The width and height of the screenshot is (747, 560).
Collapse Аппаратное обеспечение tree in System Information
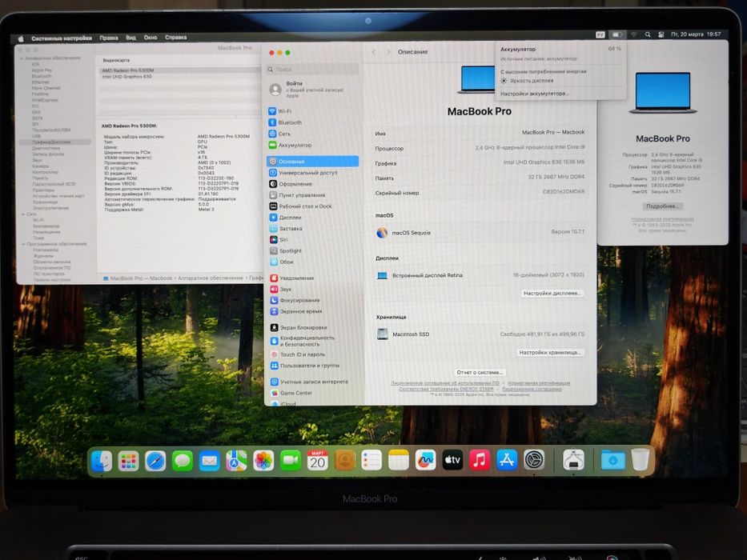22,58
